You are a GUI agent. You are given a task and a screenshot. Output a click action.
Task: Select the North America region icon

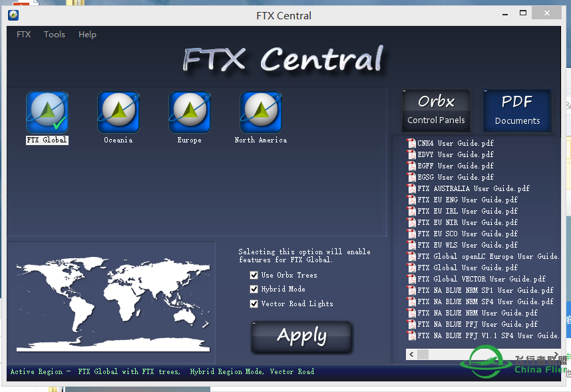pos(260,112)
